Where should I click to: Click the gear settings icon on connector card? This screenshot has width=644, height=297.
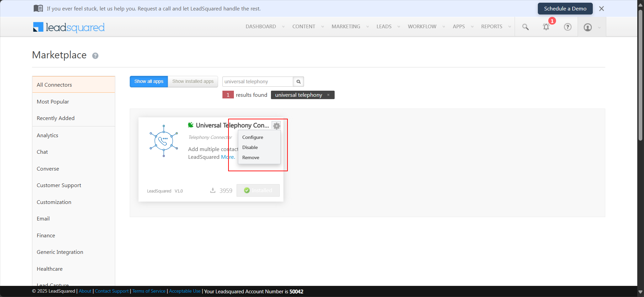[276, 126]
